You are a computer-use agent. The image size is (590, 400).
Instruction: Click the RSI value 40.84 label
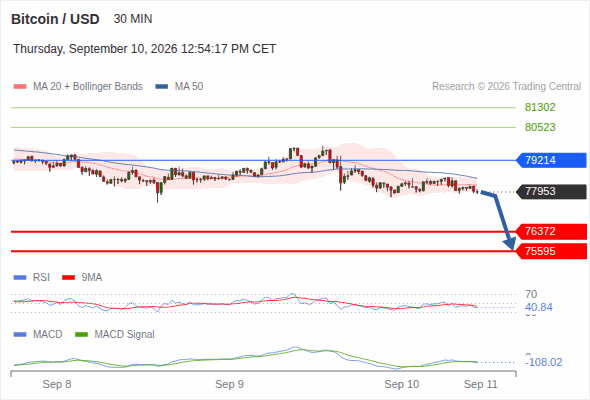point(539,307)
